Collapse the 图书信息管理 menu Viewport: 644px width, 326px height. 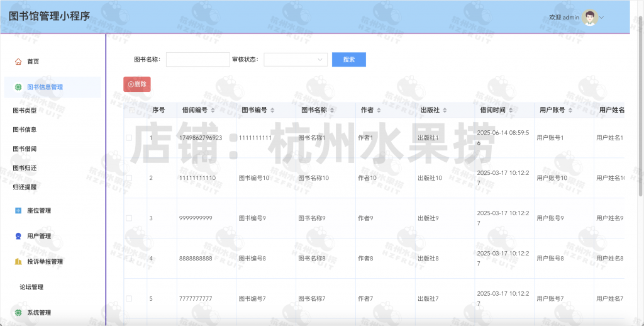(53, 87)
